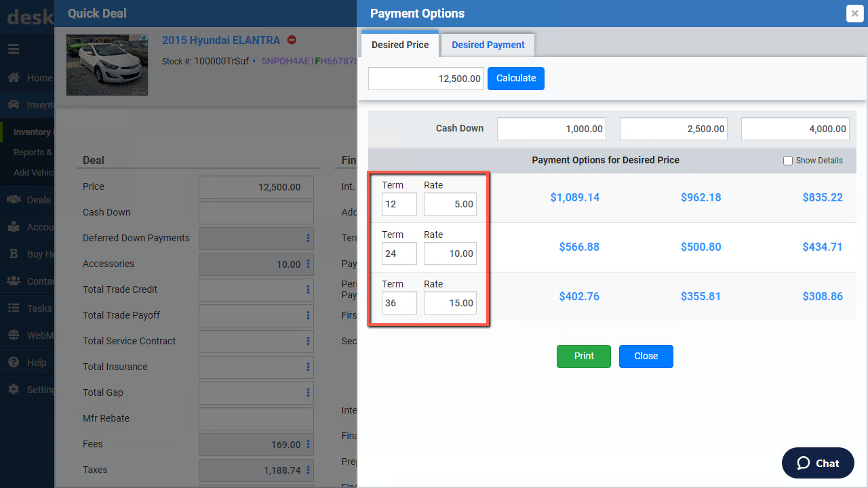
Task: Open Accessories three-dot options menu
Action: [x=308, y=264]
